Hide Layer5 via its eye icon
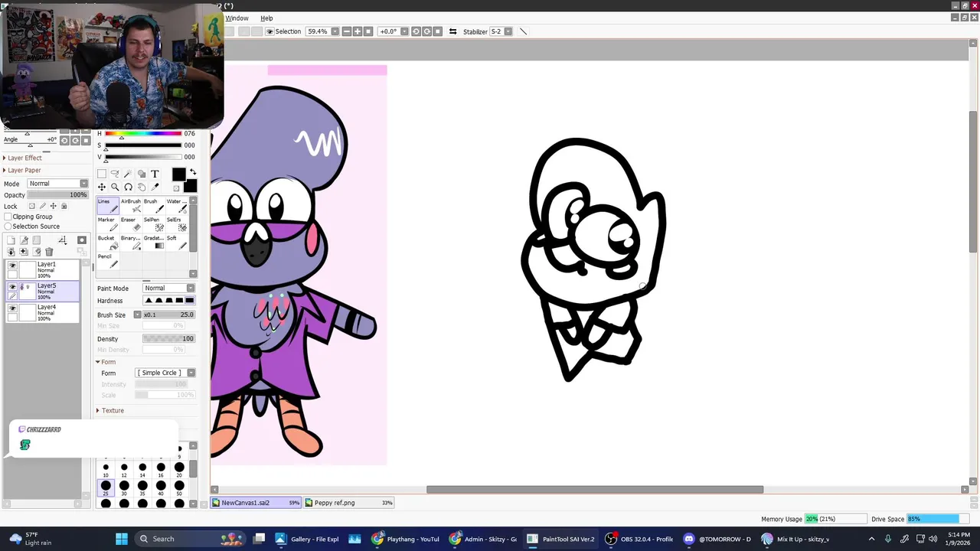Screen dimensions: 980x551 (12, 287)
